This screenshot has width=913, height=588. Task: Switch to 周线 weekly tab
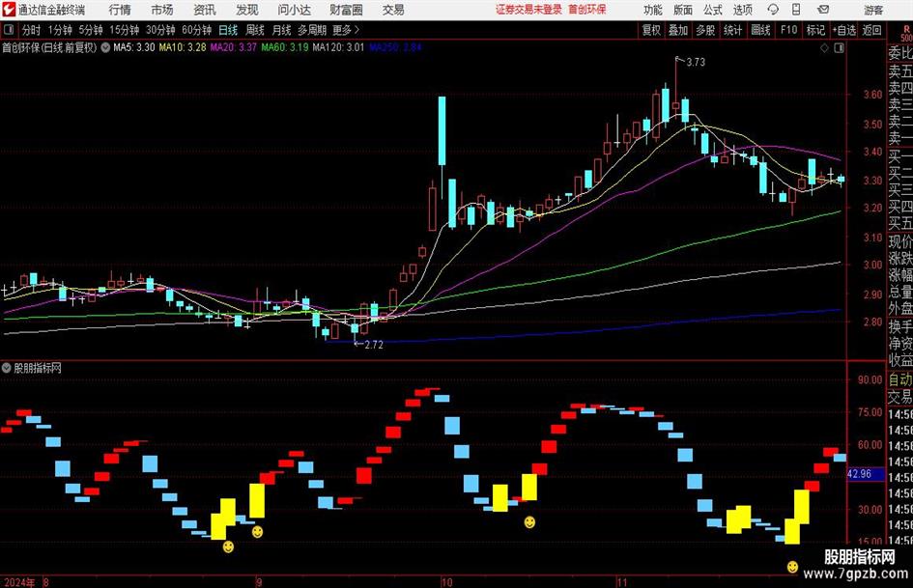click(255, 30)
